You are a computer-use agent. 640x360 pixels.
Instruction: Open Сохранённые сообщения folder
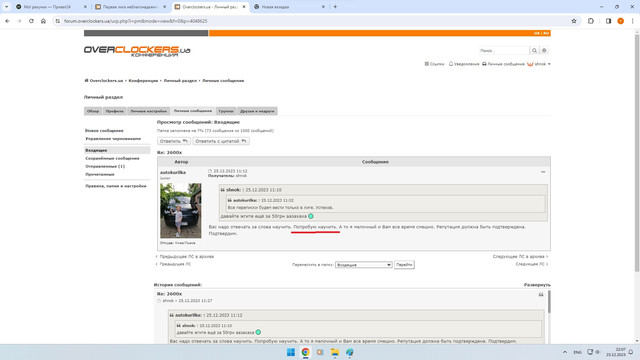[x=112, y=158]
